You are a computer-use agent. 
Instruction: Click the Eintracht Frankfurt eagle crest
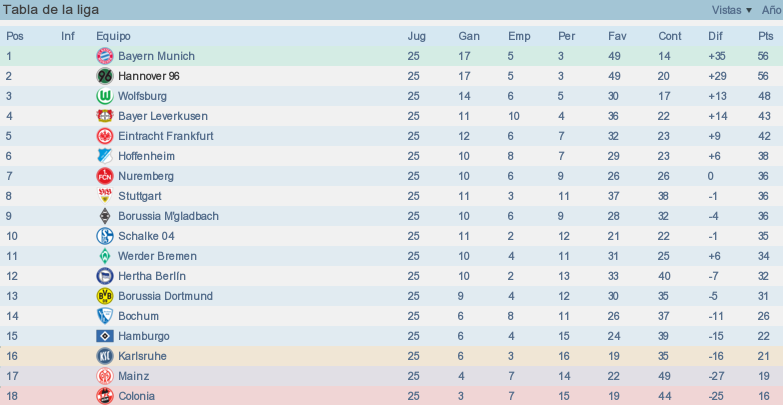coord(105,136)
